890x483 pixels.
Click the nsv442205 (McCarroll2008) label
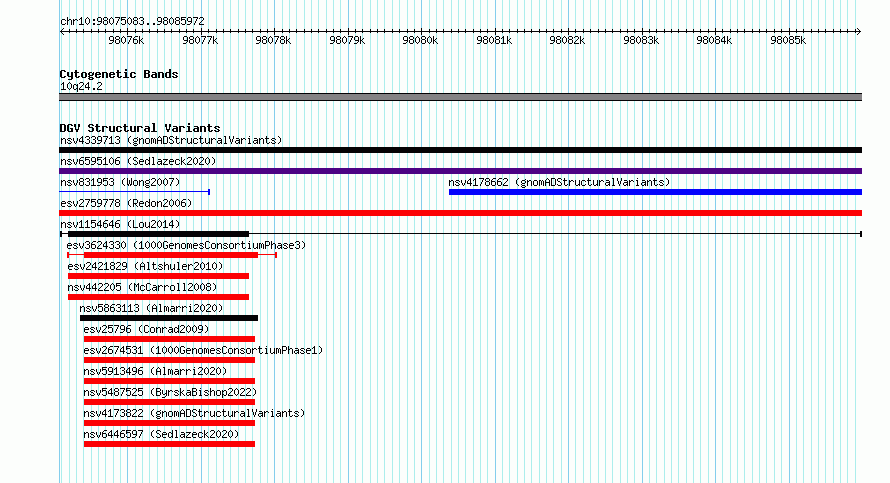[x=142, y=287]
